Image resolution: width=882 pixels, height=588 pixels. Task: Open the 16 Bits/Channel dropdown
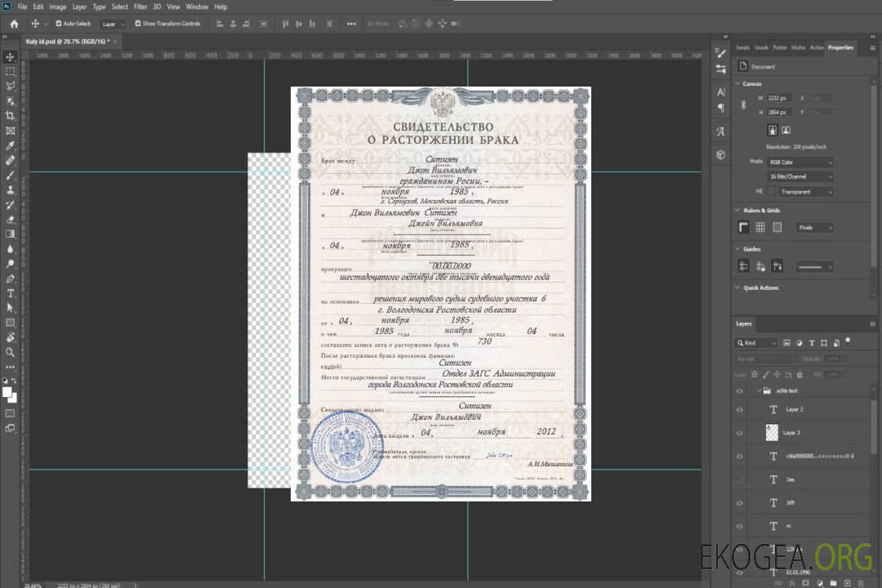[x=800, y=176]
